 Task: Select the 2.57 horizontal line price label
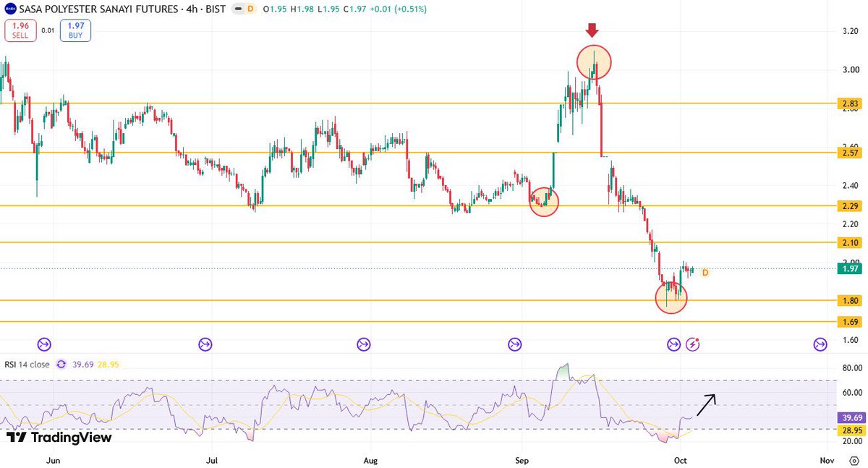point(849,153)
